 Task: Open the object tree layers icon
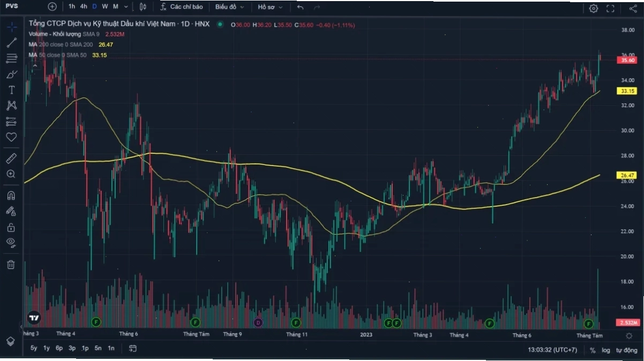[x=10, y=341]
